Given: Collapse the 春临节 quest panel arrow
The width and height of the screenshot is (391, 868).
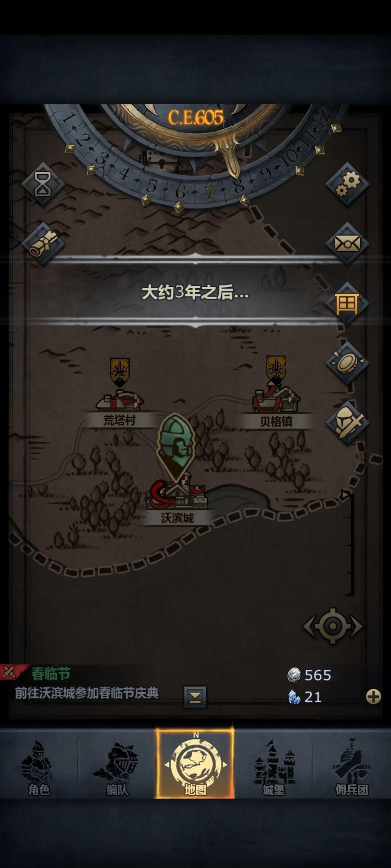Looking at the screenshot, I should pyautogui.click(x=195, y=697).
